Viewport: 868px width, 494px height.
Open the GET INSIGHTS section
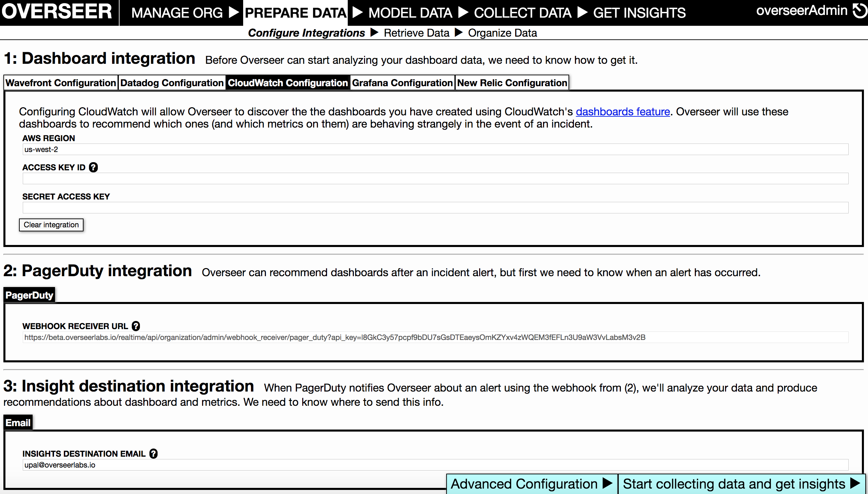(639, 13)
